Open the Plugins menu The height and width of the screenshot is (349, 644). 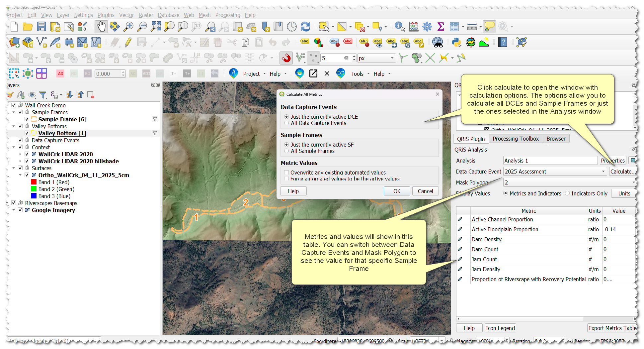pos(106,15)
